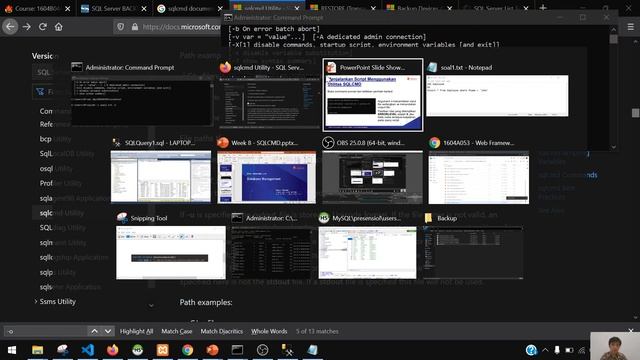
Task: Open XAMPP from the taskbar
Action: pyautogui.click(x=162, y=350)
